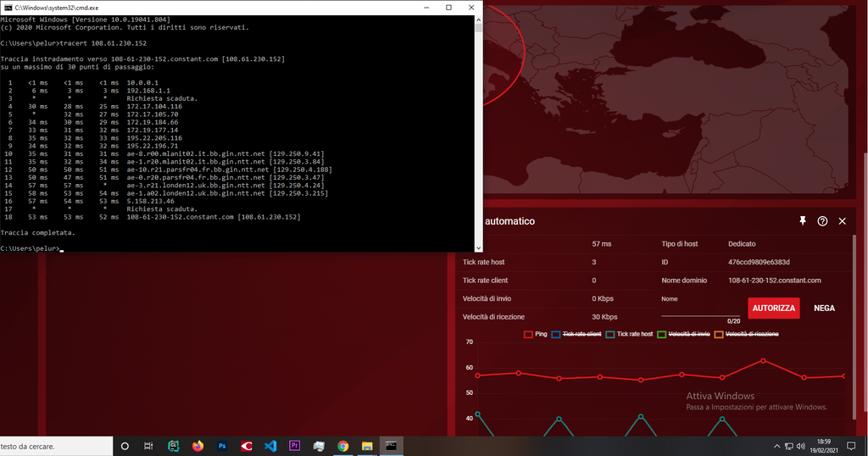Focus the Nome text field
The height and width of the screenshot is (456, 868).
700,309
